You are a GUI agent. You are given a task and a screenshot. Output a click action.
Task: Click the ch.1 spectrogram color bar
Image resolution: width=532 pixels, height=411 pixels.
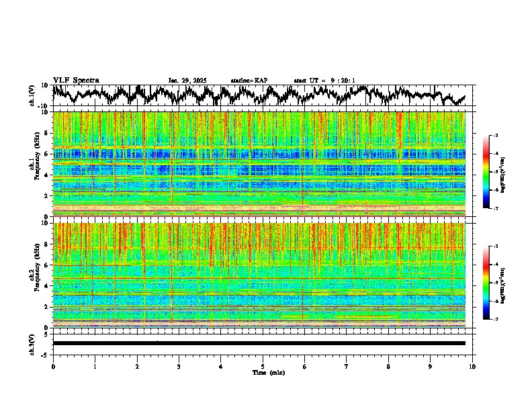point(486,172)
